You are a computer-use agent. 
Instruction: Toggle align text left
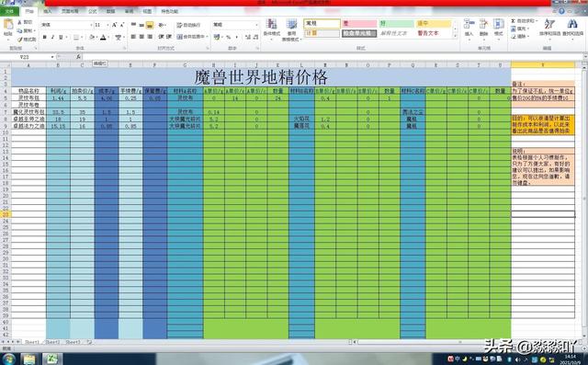pyautogui.click(x=133, y=37)
